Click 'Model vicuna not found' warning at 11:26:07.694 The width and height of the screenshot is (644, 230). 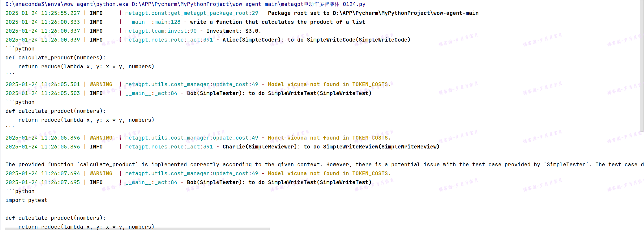tap(329, 174)
